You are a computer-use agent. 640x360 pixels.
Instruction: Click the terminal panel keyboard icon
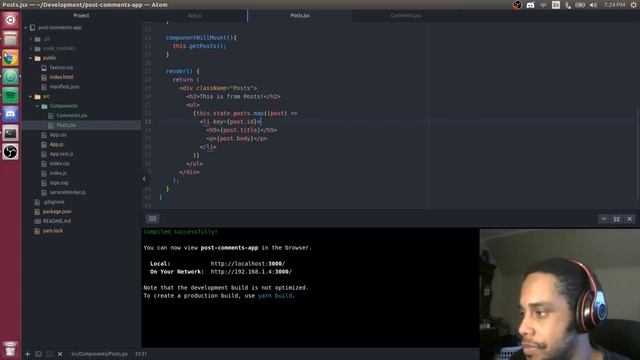[152, 219]
